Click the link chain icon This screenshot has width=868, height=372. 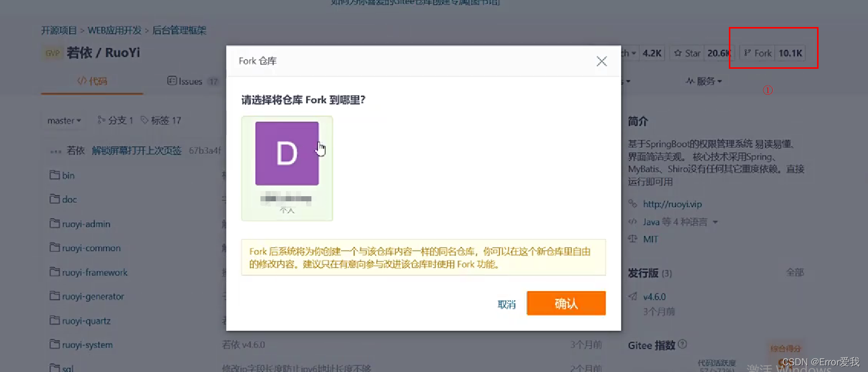[633, 204]
